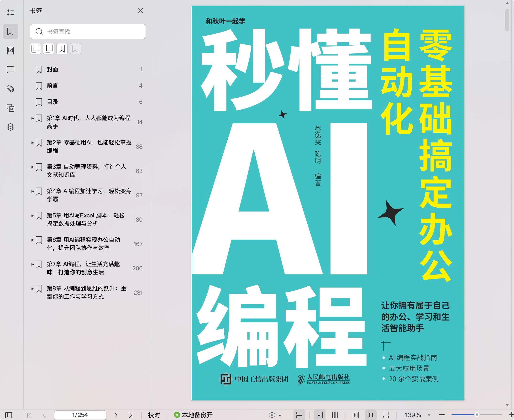Expand 第7章 AI编程让生活充满趣味 bookmark
Screen dimensions: 514x420
[32, 264]
